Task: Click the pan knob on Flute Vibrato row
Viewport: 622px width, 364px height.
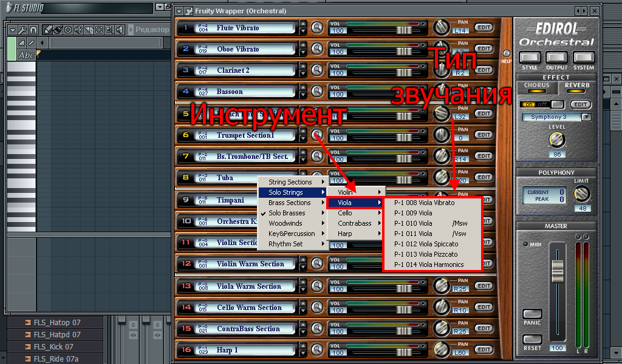Action: point(441,27)
